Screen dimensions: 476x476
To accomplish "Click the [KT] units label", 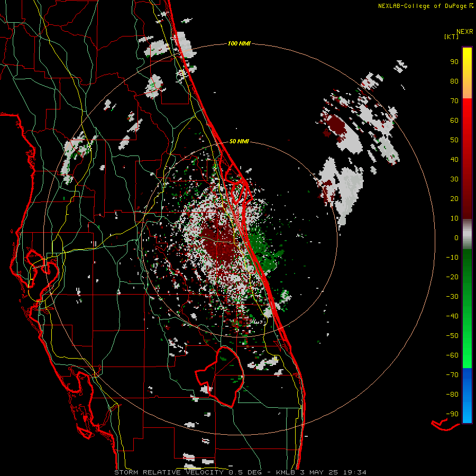I will tap(452, 36).
